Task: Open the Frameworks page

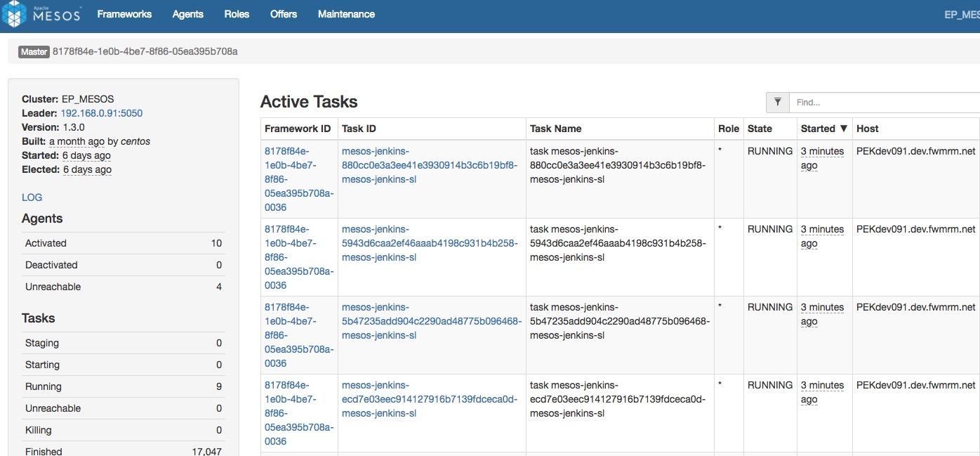Action: [x=124, y=14]
